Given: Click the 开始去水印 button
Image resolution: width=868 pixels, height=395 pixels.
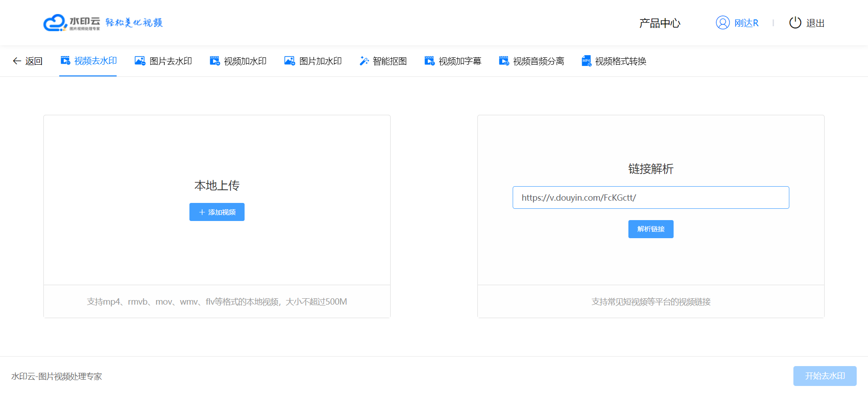Looking at the screenshot, I should pos(825,376).
